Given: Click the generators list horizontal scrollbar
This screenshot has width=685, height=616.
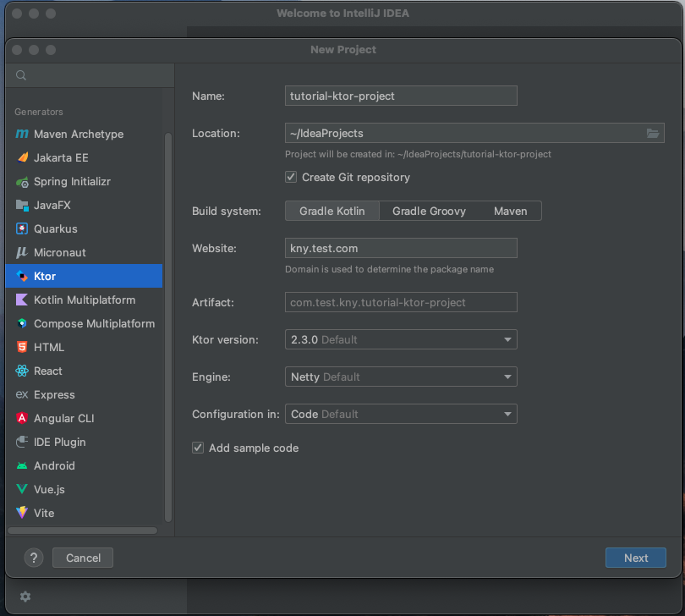Looking at the screenshot, I should [83, 531].
